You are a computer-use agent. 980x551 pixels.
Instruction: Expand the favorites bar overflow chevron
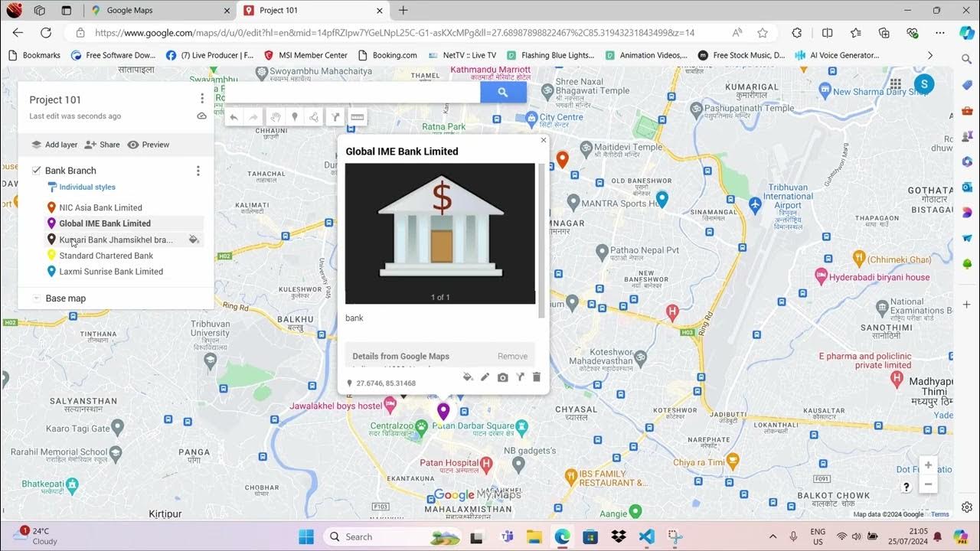click(x=930, y=55)
